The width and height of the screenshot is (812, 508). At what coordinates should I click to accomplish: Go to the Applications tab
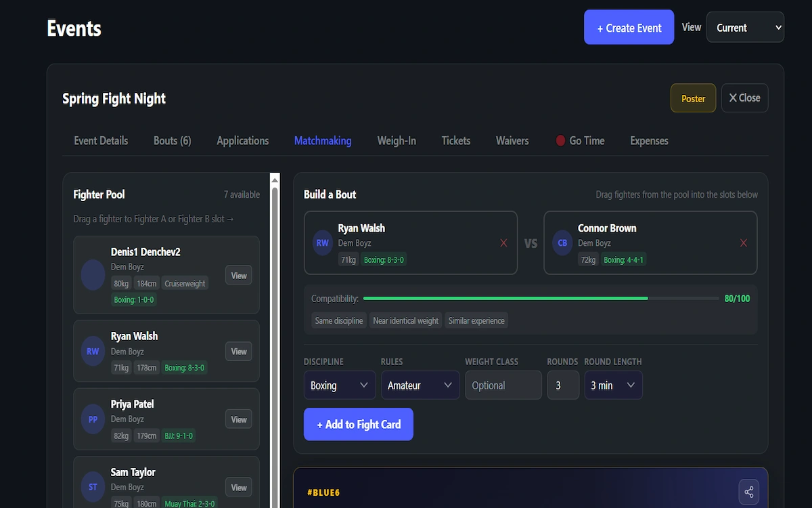[x=242, y=141]
